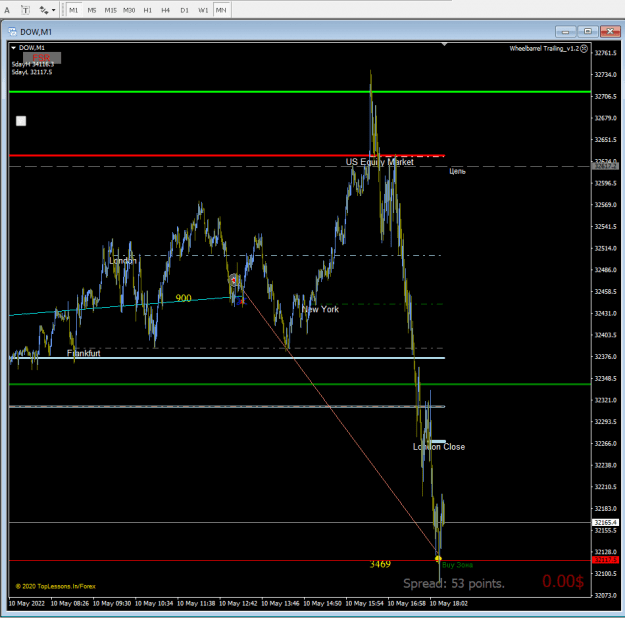625x618 pixels.
Task: Click the New York session label
Action: click(320, 309)
